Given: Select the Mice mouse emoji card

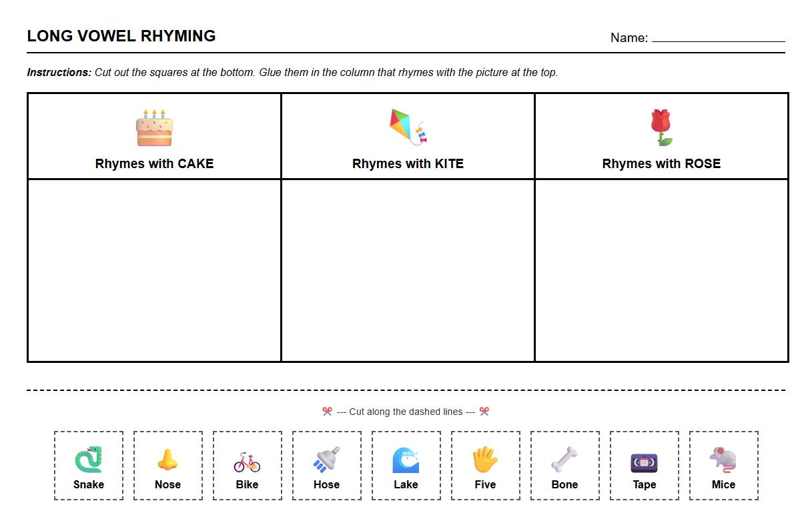Looking at the screenshot, I should point(723,459).
